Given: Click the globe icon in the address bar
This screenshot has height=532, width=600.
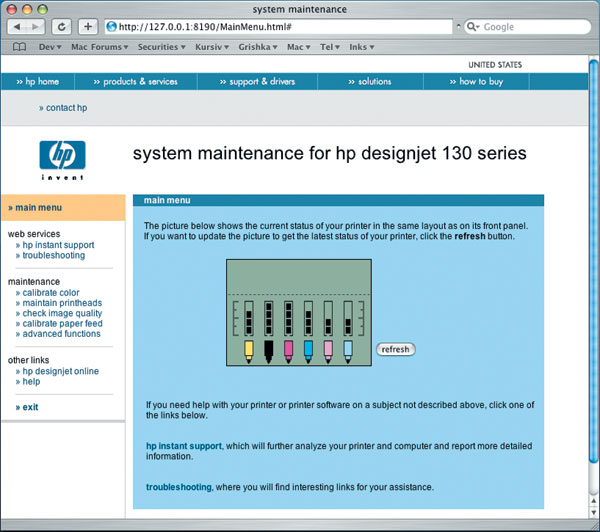Looking at the screenshot, I should (111, 27).
